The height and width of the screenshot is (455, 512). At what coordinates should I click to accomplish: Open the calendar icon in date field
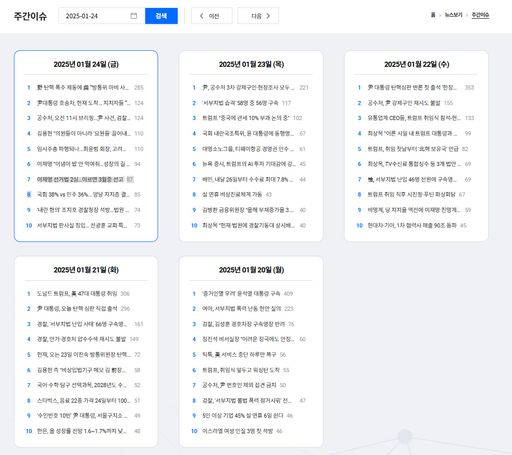tap(134, 16)
